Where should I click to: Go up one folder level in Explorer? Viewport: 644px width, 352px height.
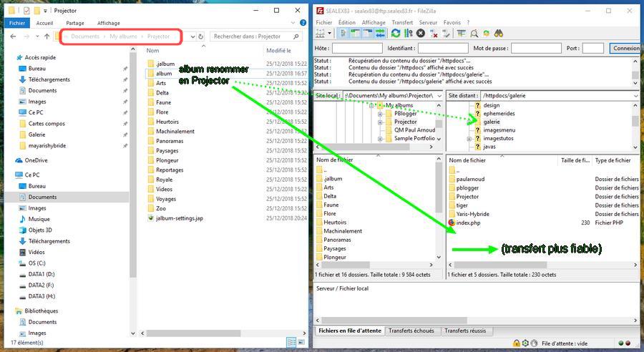pyautogui.click(x=47, y=36)
